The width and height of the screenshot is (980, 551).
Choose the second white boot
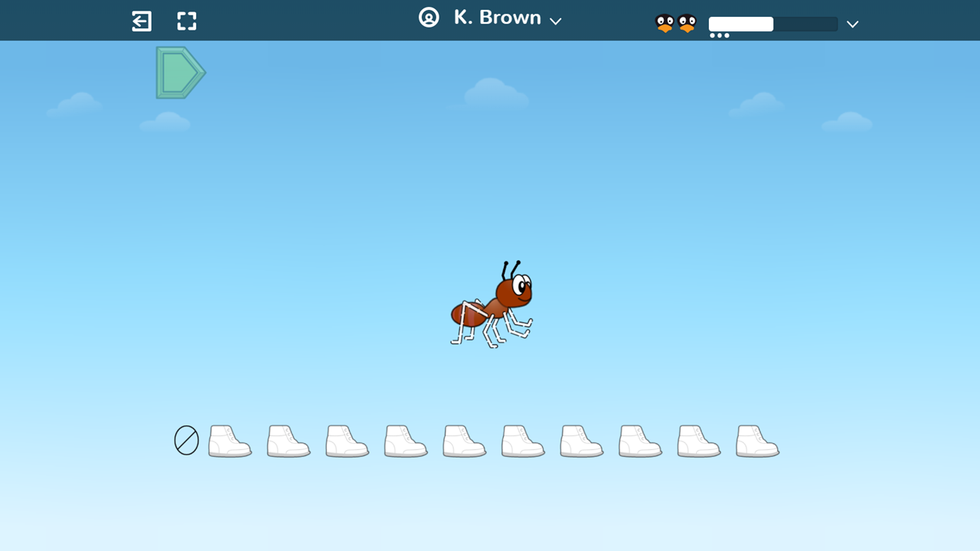pyautogui.click(x=288, y=442)
